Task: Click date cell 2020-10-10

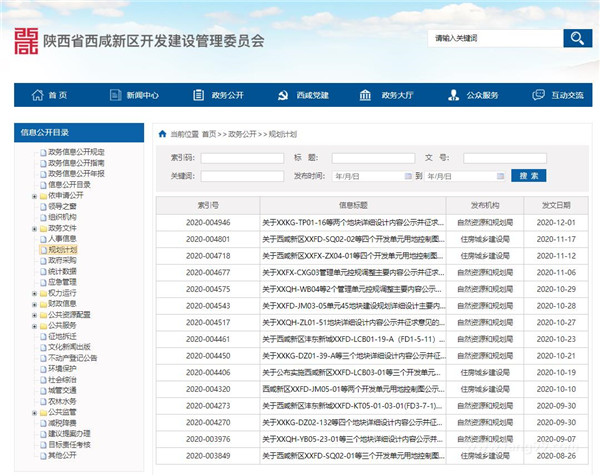Action: (556, 389)
